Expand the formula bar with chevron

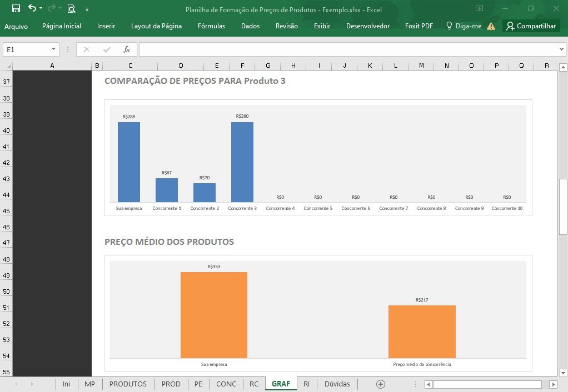click(x=561, y=49)
